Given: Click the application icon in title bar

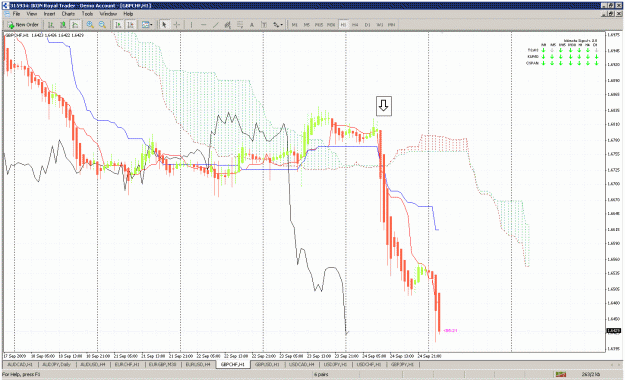Looking at the screenshot, I should [5, 6].
